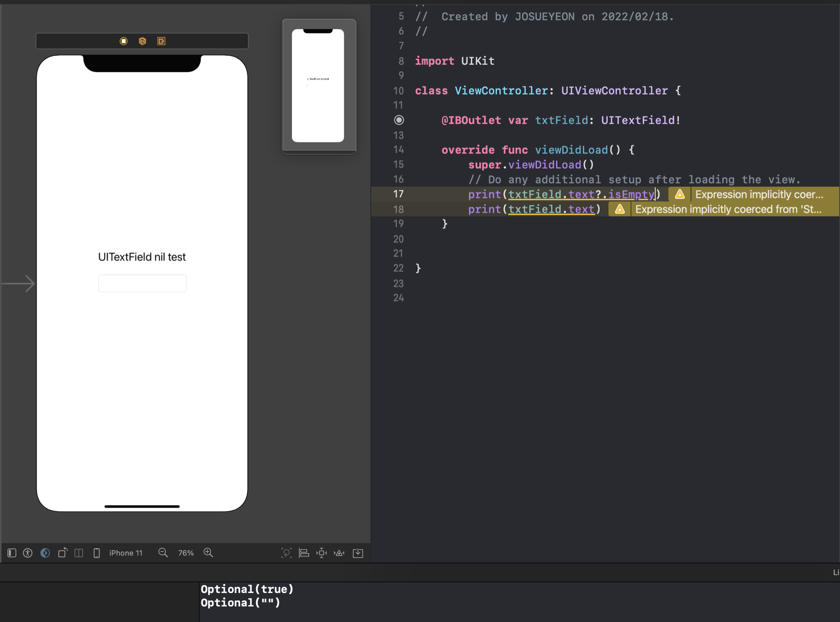Open the Align constraints menu
Viewport: 840px width, 622px height.
point(304,553)
